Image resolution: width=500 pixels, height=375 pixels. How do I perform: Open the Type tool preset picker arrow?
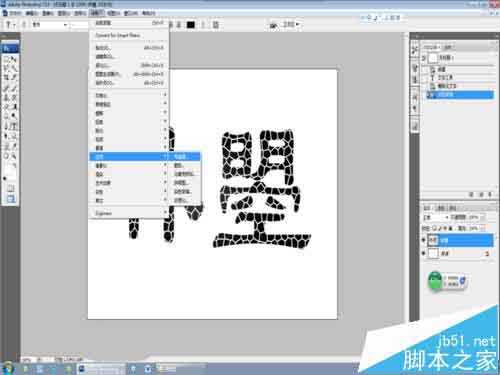tap(14, 25)
